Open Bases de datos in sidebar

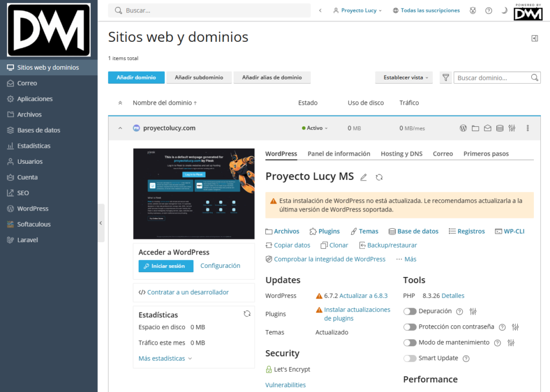[39, 130]
